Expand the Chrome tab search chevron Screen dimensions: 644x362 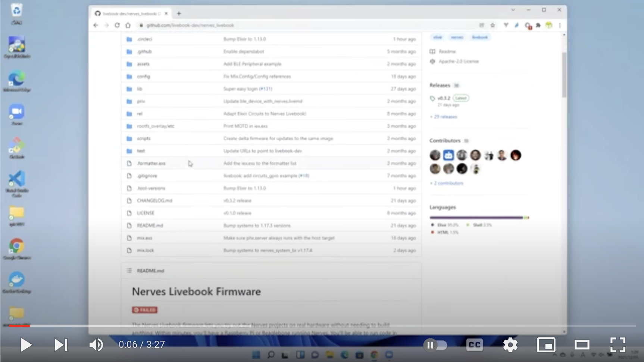(513, 10)
